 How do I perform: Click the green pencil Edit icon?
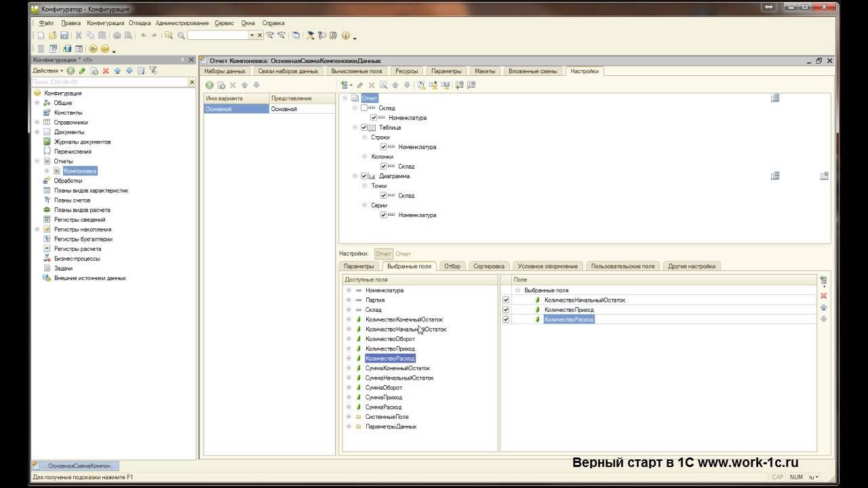pos(82,70)
